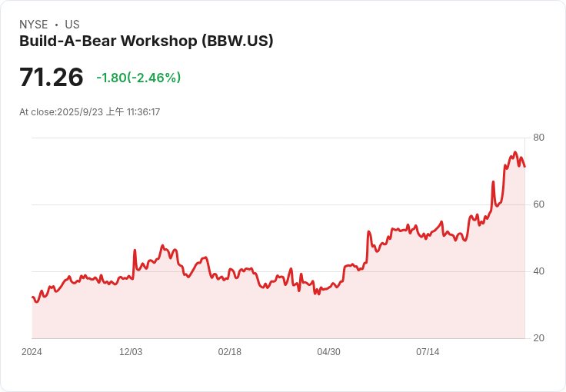
Task: Click the 60 y-axis price label
Action: pos(538,204)
